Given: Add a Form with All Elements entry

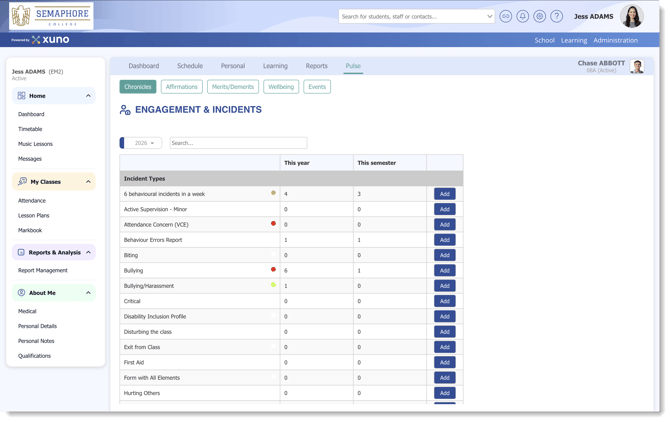Looking at the screenshot, I should click(x=445, y=378).
